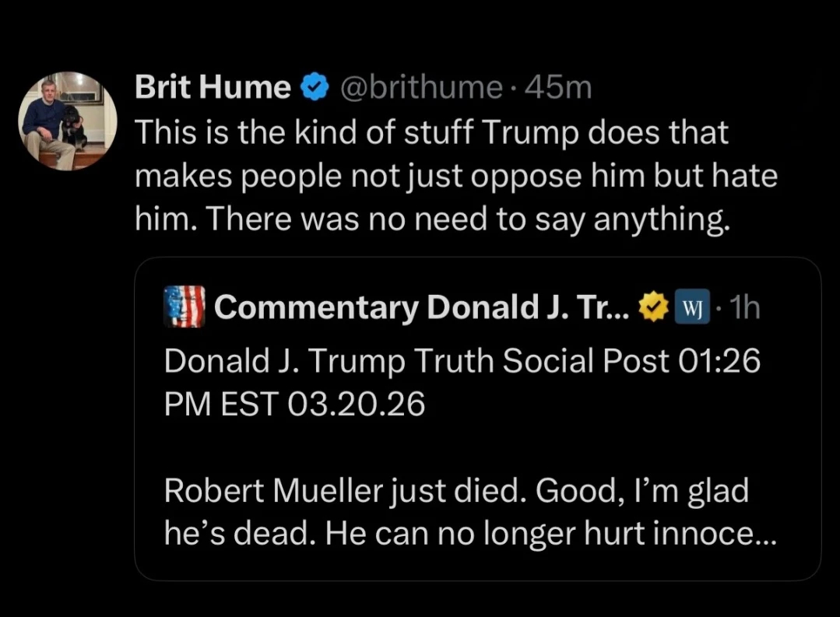
Task: Click Brit Hume's blue verified badge
Action: [x=314, y=89]
